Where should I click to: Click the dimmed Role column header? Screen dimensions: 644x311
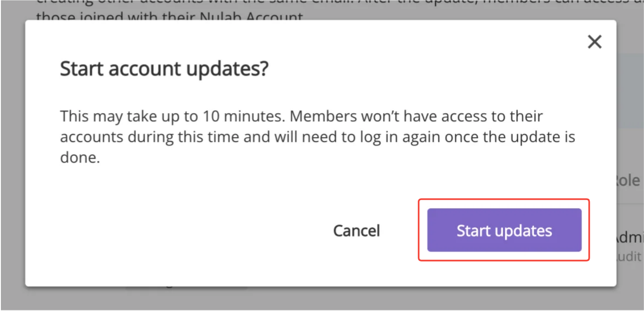pyautogui.click(x=628, y=180)
